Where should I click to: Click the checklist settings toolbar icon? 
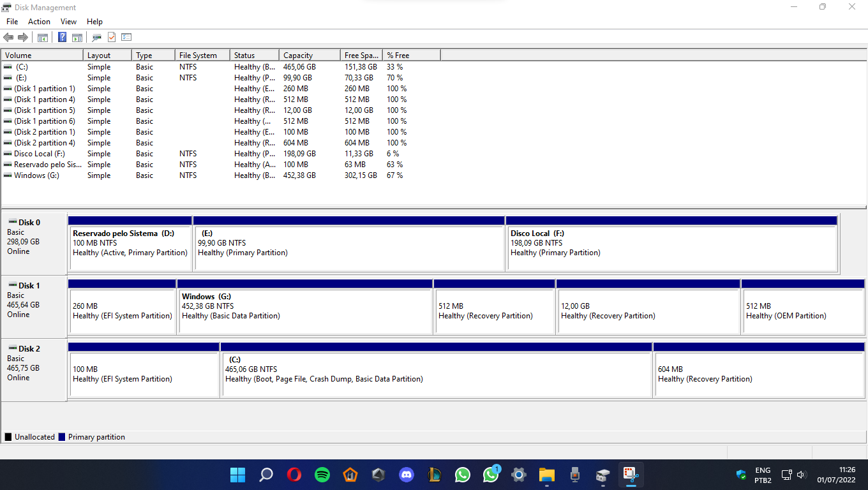pyautogui.click(x=126, y=38)
